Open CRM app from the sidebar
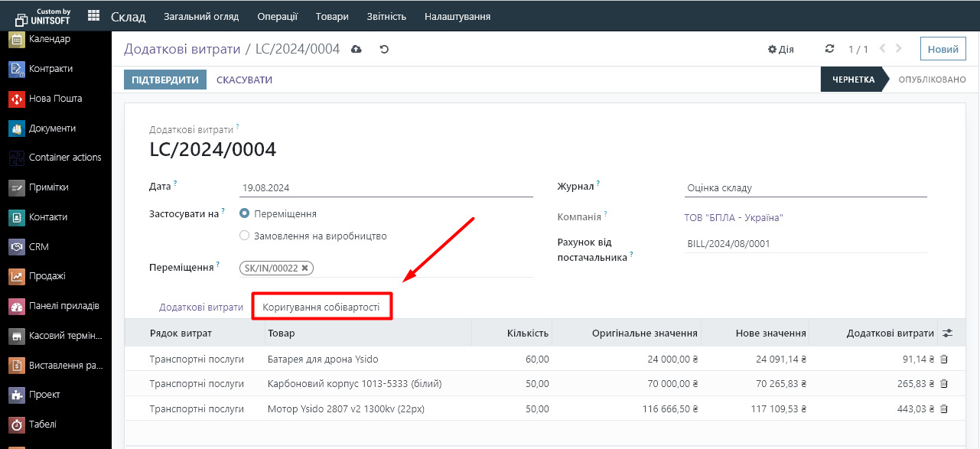The image size is (980, 449). (x=39, y=247)
